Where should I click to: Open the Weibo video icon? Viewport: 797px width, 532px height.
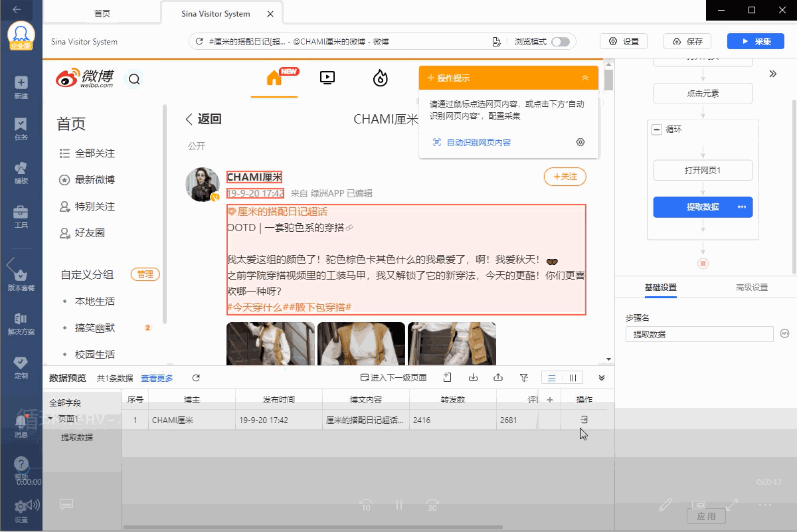(327, 78)
